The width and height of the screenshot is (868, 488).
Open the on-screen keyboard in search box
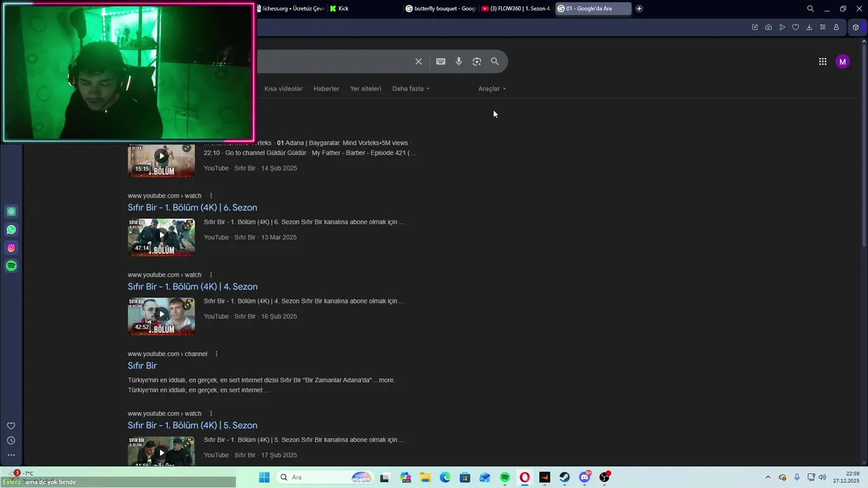pyautogui.click(x=441, y=62)
